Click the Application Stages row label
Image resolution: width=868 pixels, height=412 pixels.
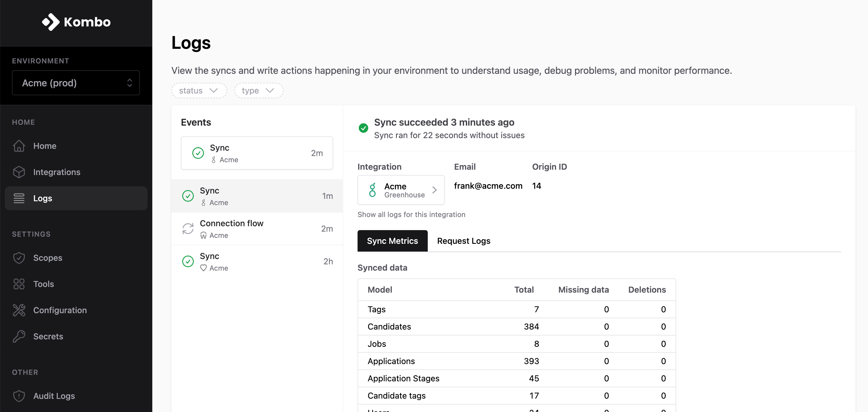coord(403,378)
